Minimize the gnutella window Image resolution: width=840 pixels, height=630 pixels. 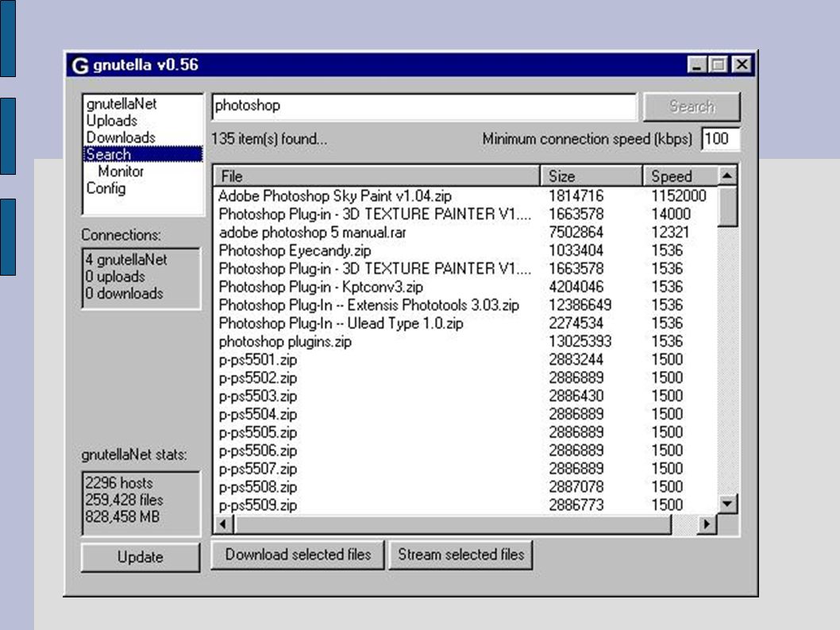coord(696,65)
